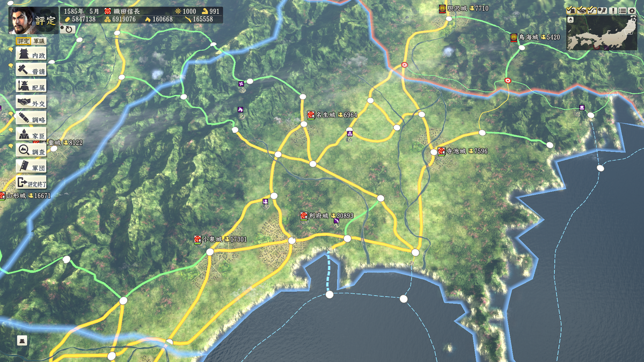Click the rotate arrow icon below the date bar
Image resolution: width=644 pixels, height=362 pixels.
tap(69, 29)
